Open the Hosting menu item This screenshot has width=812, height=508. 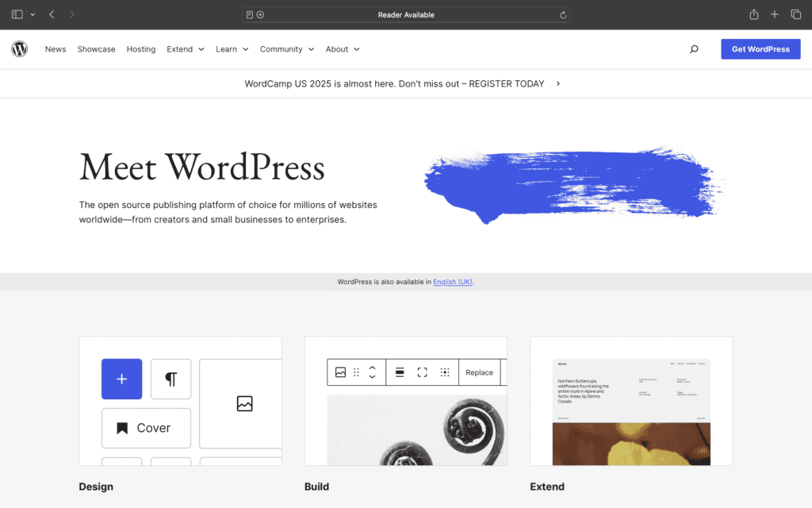pyautogui.click(x=141, y=49)
